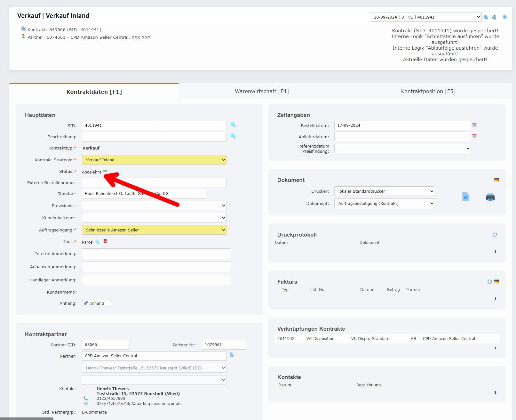Open the blue document preview icon
Image resolution: width=516 pixels, height=420 pixels.
pyautogui.click(x=466, y=197)
